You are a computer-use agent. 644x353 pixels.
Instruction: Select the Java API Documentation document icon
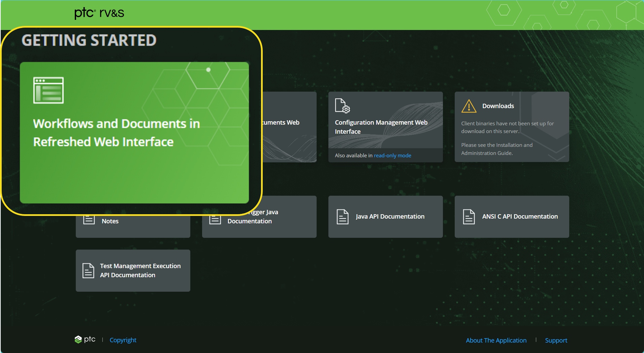pos(343,217)
